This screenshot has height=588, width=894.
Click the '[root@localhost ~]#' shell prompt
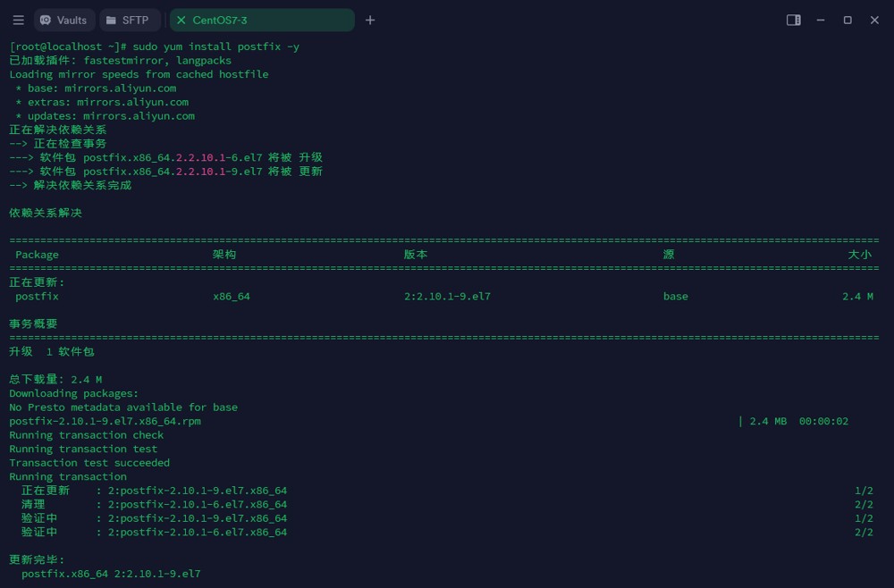[x=68, y=46]
